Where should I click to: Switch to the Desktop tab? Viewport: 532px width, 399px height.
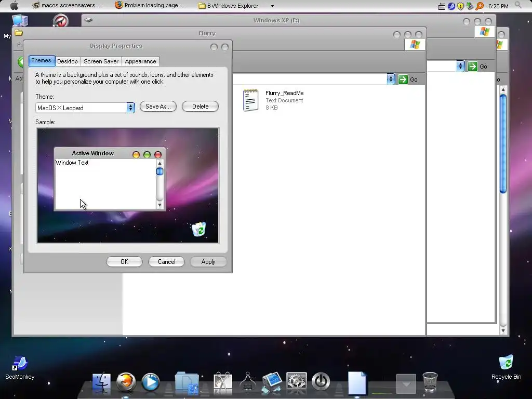[67, 61]
